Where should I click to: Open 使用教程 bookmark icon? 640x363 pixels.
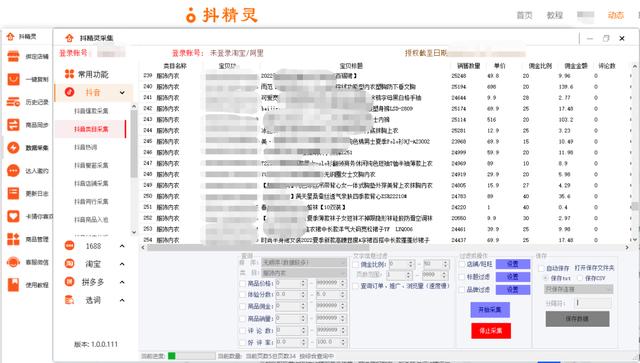[x=13, y=285]
